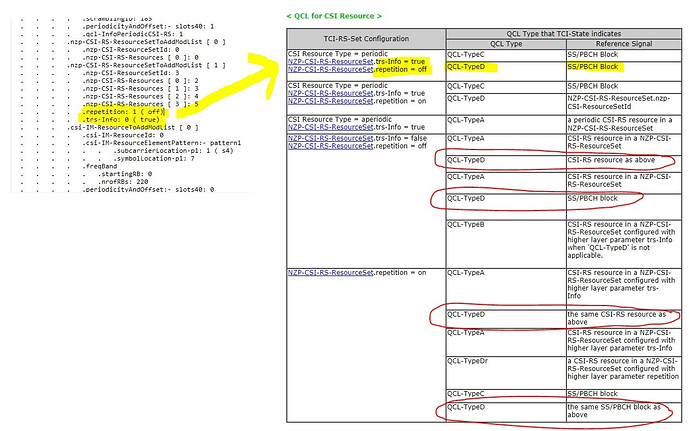Screen dimensions: 690x431
Task: Click the 'QCL Type that TCI-State indicates' header
Action: point(563,34)
